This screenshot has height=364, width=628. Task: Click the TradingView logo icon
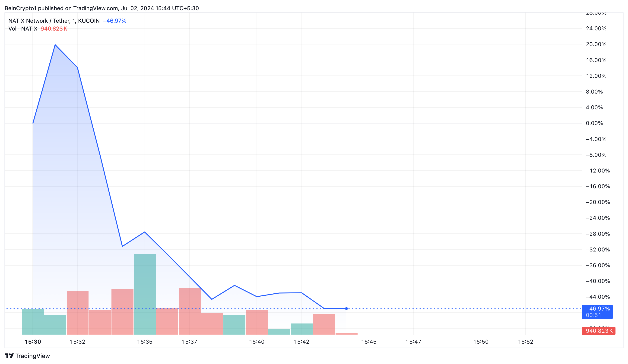click(9, 356)
